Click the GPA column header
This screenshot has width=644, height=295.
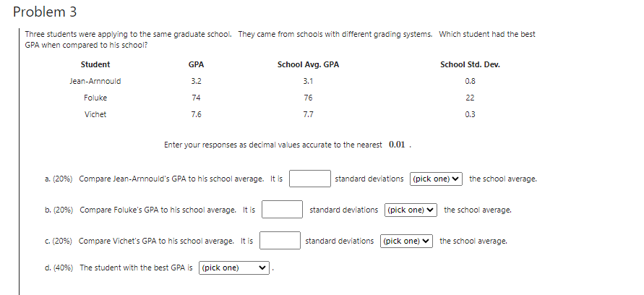pyautogui.click(x=197, y=64)
